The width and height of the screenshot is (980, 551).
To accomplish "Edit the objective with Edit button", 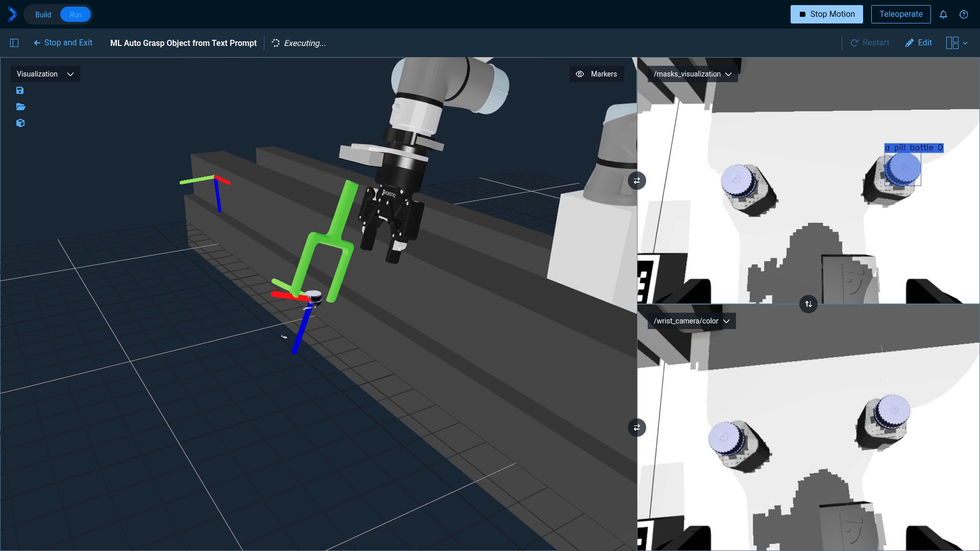I will 918,43.
